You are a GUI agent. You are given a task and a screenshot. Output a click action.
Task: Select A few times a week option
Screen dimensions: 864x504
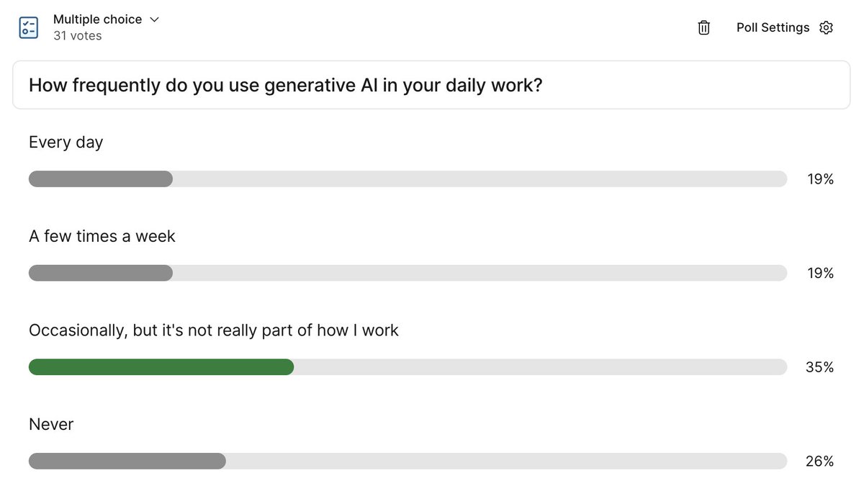102,236
